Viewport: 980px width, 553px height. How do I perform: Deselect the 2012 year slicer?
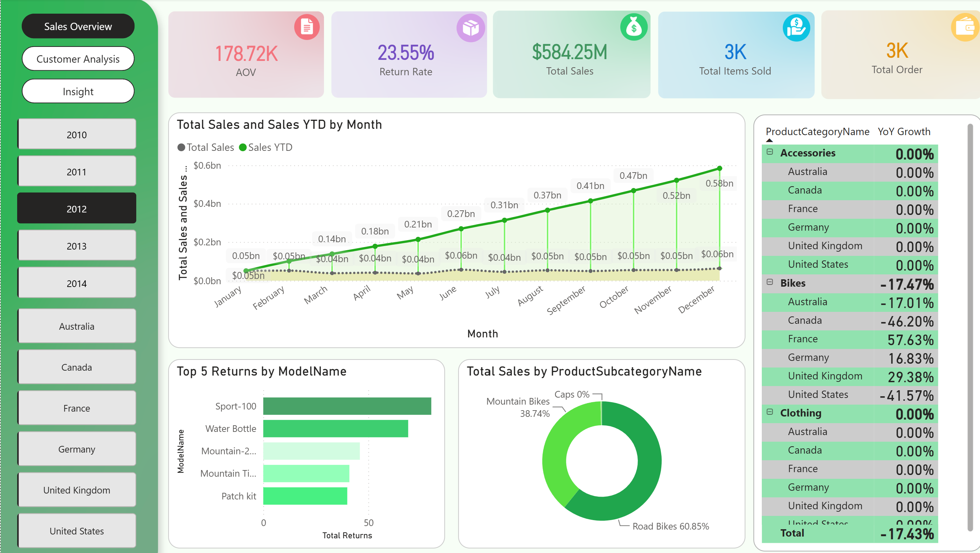click(76, 208)
